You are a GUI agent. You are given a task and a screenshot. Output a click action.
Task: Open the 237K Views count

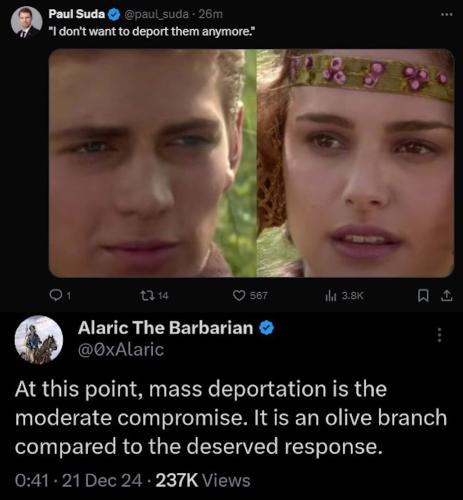[203, 480]
